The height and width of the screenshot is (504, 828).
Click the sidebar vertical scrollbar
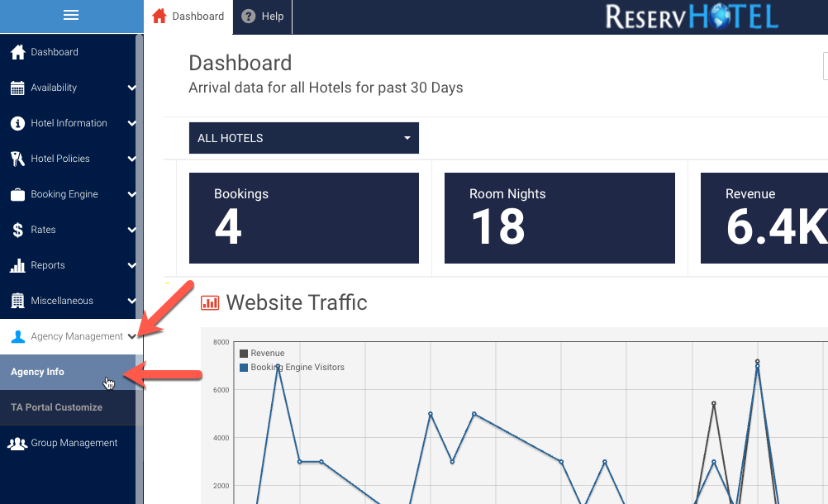click(x=140, y=269)
